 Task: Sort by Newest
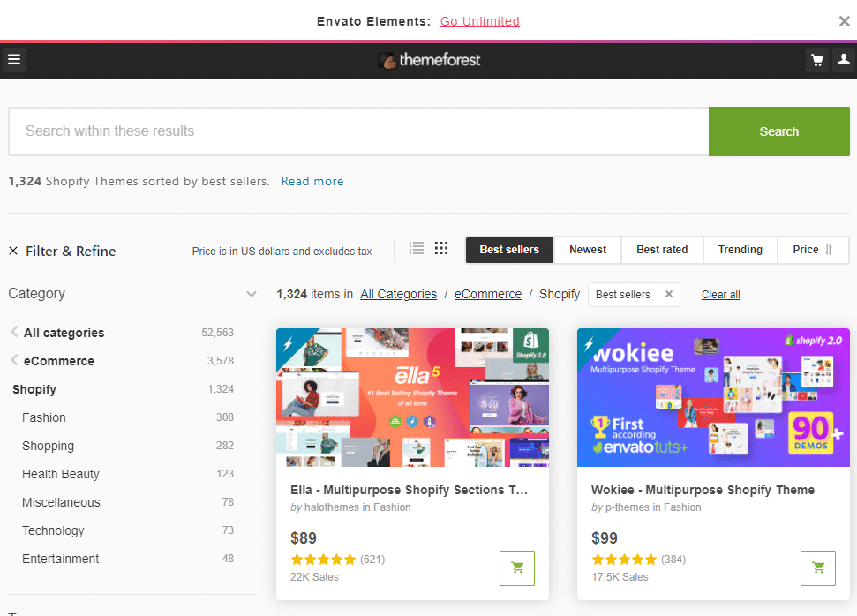588,250
